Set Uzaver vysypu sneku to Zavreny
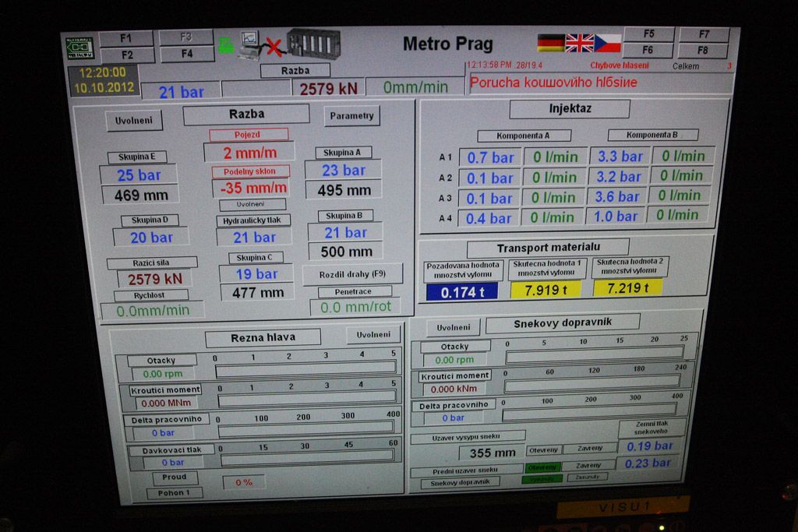 point(591,449)
